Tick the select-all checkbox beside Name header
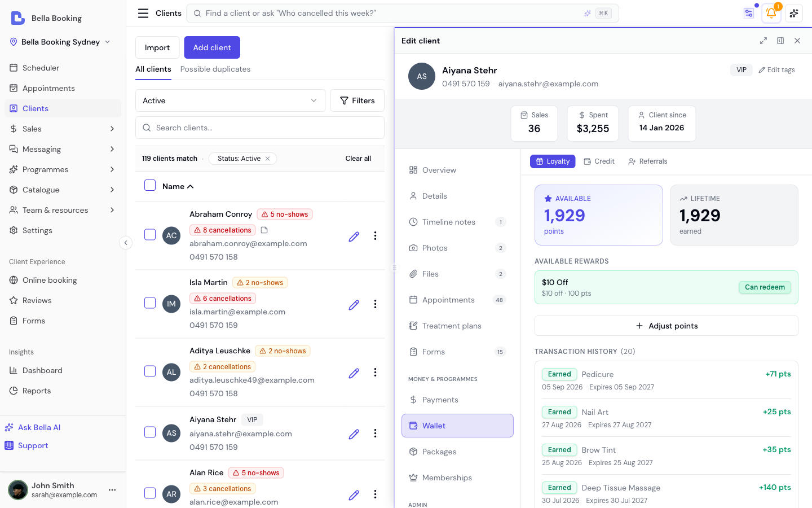The width and height of the screenshot is (812, 508). [150, 186]
